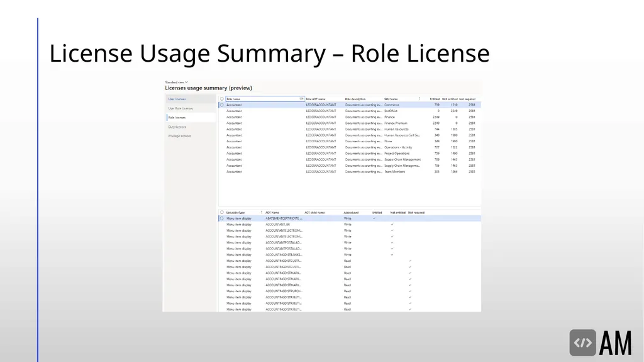Select the ACCOUNTINGDISTBANKS AOT name cell
The width and height of the screenshot is (644, 362).
click(x=284, y=254)
